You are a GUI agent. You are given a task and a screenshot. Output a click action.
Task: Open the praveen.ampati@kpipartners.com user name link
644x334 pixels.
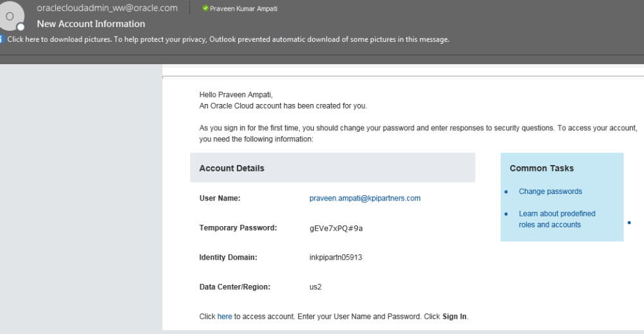point(365,198)
